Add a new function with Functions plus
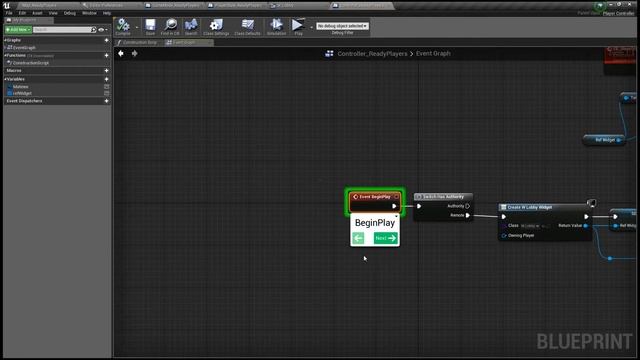The width and height of the screenshot is (640, 360). [x=107, y=56]
